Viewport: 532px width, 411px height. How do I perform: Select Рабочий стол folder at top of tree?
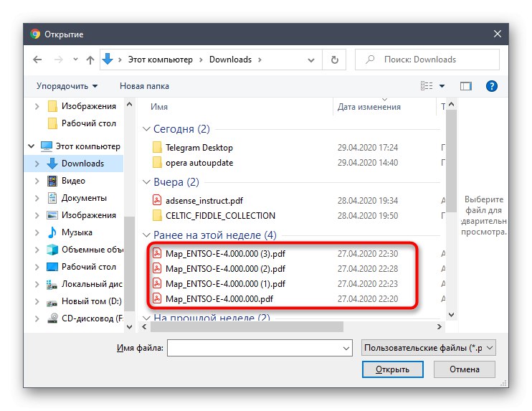(82, 123)
